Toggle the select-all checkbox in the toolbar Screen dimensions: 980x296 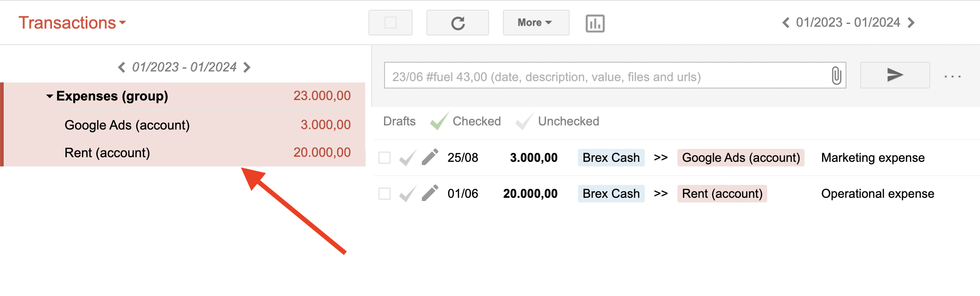[390, 22]
